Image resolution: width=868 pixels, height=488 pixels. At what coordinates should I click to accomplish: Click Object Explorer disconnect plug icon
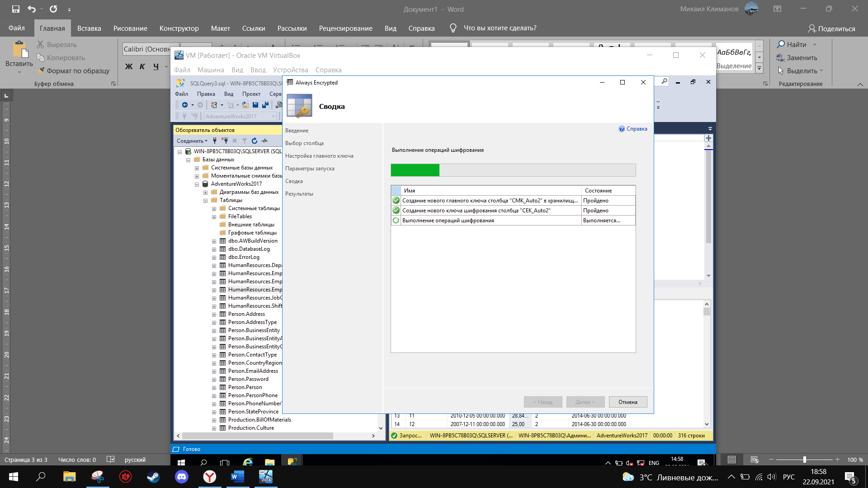click(225, 141)
